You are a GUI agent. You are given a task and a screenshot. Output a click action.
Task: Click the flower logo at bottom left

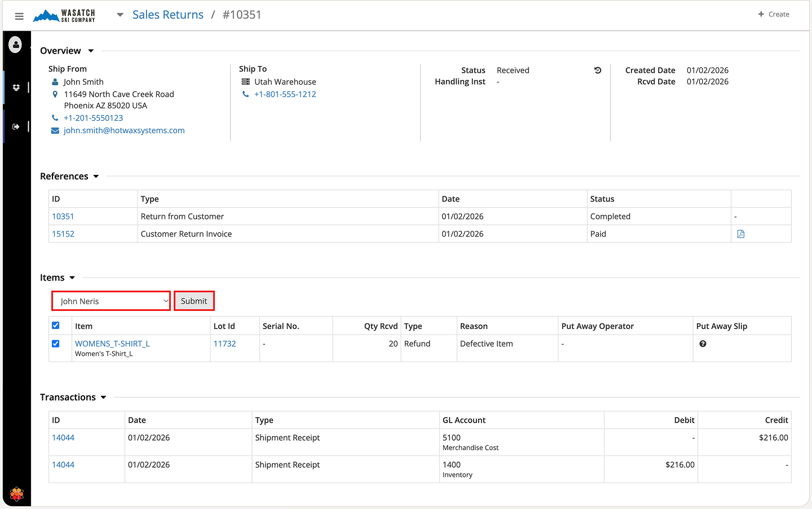pos(17,494)
